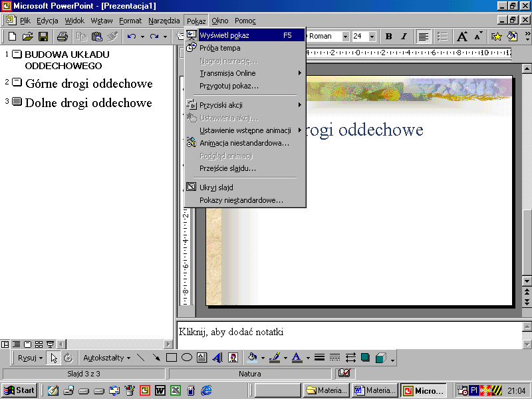Jump to previous slide double-arrow button
This screenshot has height=399, width=532.
527,291
